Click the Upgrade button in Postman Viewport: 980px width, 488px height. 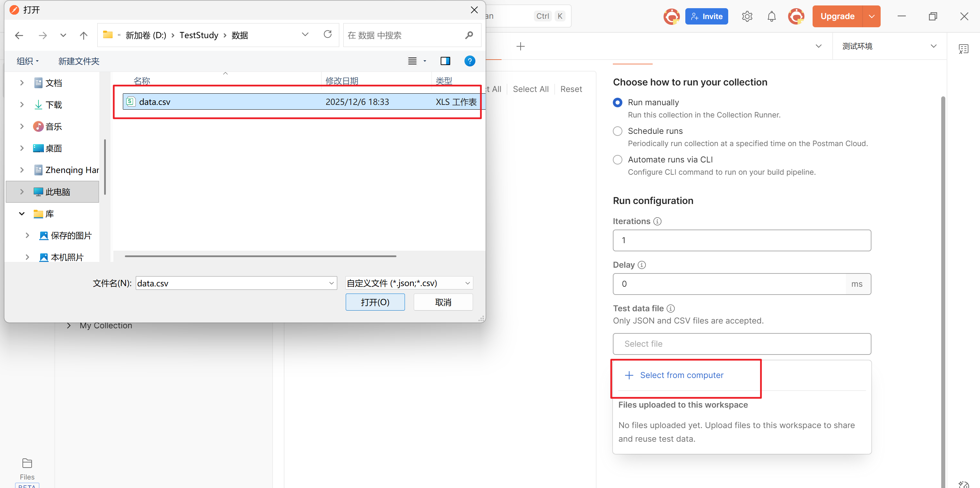837,16
